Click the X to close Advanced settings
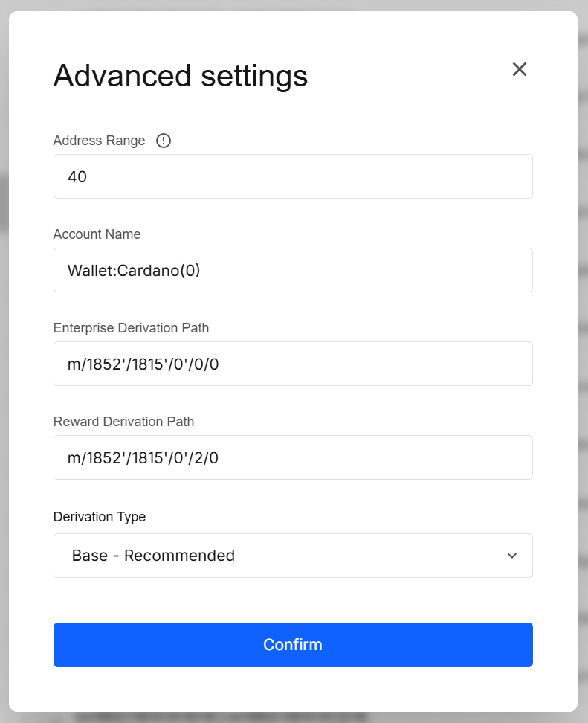Screen dimensions: 588x723 [x=519, y=69]
